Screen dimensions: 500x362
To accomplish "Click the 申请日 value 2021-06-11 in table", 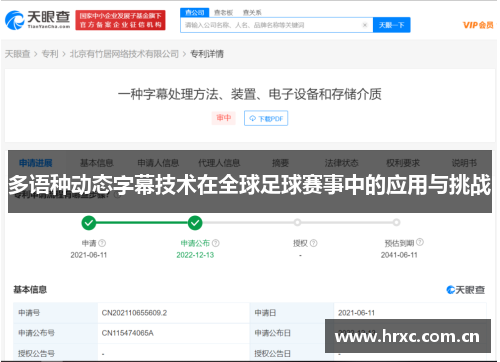I will click(x=356, y=313).
